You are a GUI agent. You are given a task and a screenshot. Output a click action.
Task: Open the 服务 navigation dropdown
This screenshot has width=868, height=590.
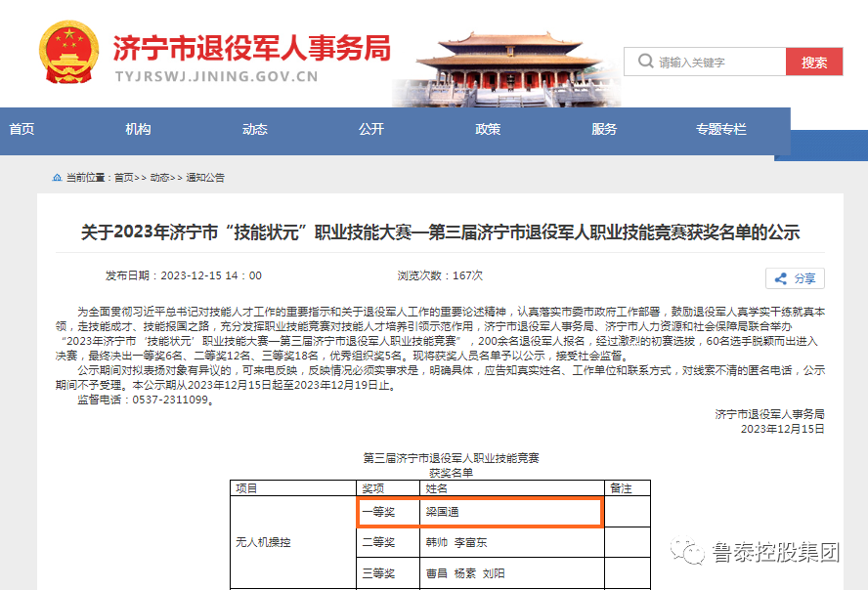(603, 128)
